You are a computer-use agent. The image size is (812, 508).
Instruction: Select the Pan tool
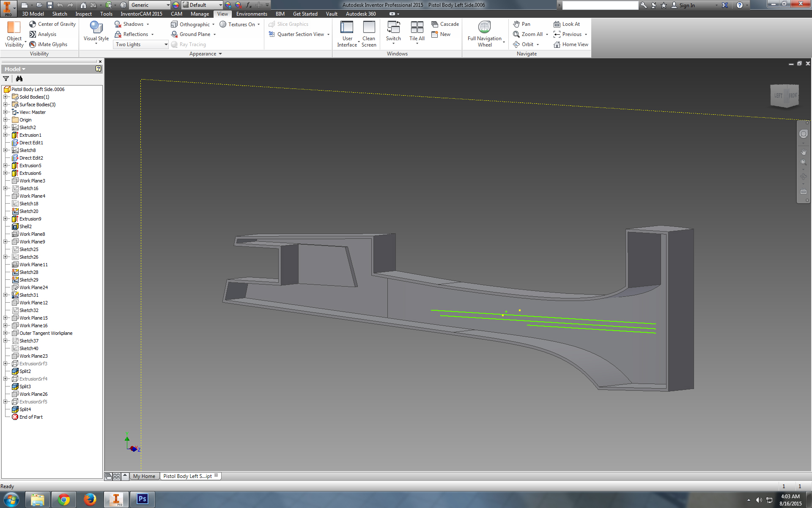pyautogui.click(x=521, y=24)
